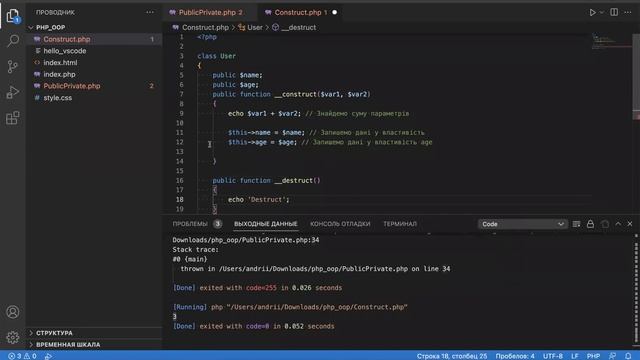
Task: Open hello_vscode file in explorer
Action: tap(94, 51)
